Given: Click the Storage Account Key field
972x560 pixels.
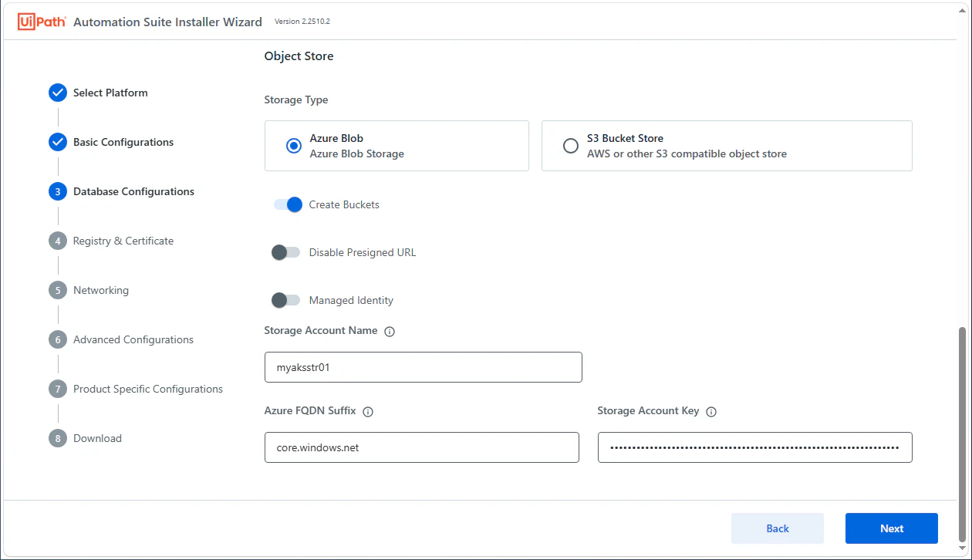Looking at the screenshot, I should pos(754,447).
